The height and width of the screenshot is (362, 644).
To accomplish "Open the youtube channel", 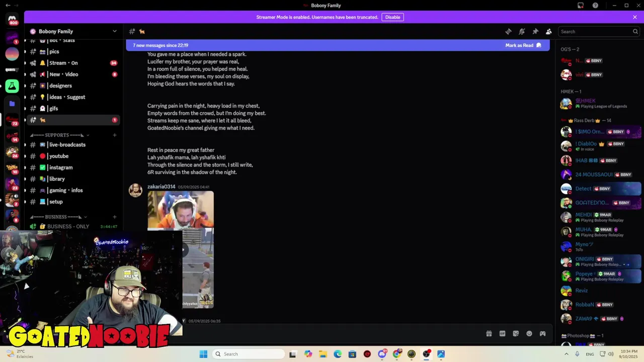I will (x=73, y=156).
